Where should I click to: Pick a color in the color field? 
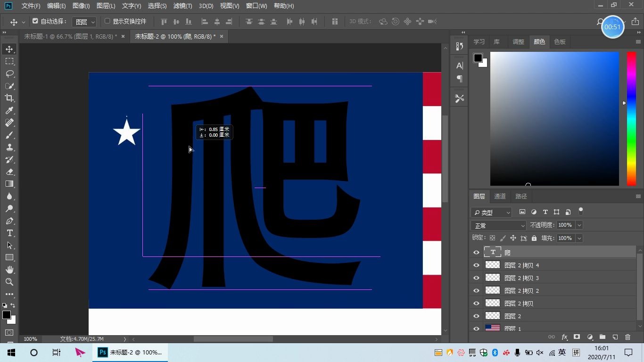pos(554,119)
